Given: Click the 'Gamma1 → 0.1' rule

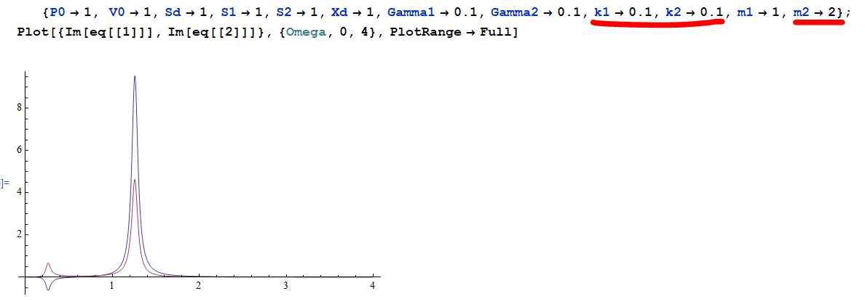Looking at the screenshot, I should click(434, 12).
